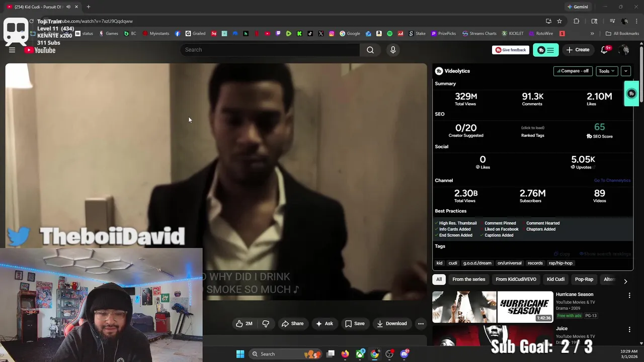Open the Gemini panel in Chrome
644x362 pixels.
tap(577, 7)
